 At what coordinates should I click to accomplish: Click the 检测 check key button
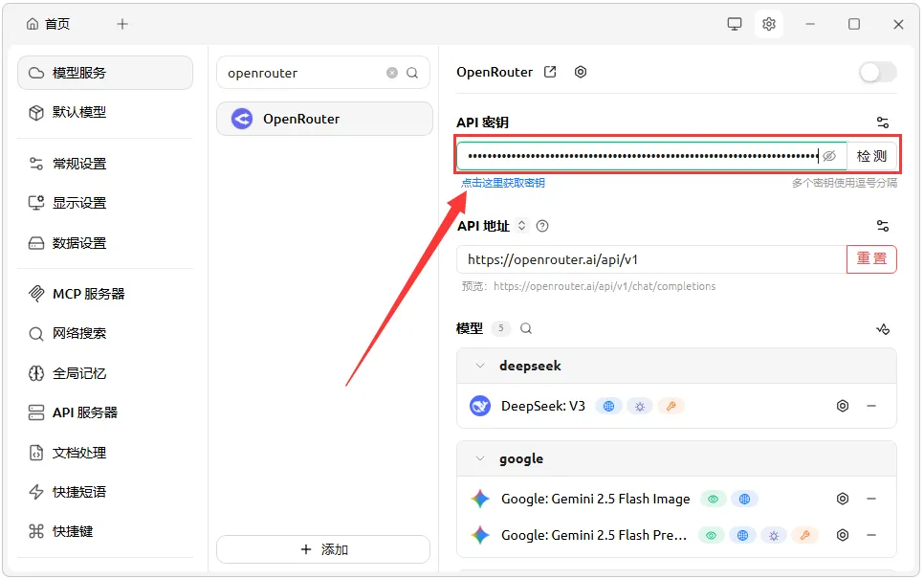(x=871, y=156)
